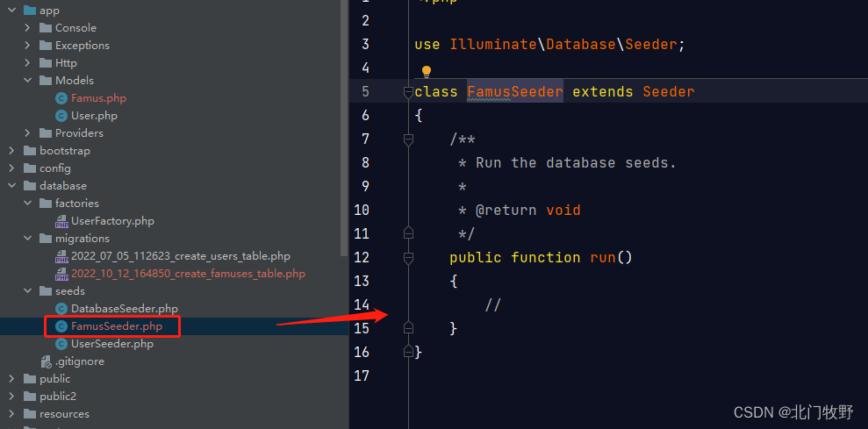The width and height of the screenshot is (868, 429).
Task: Click the Http folder icon
Action: click(46, 63)
